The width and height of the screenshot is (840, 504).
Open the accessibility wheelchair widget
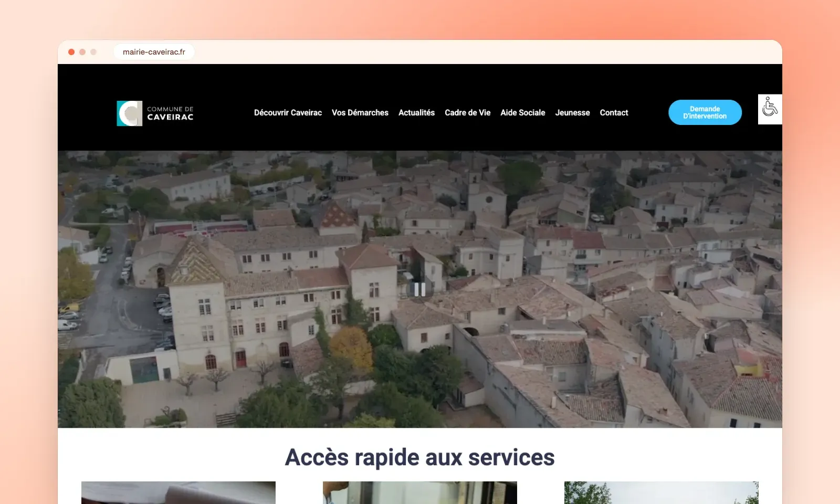coord(770,109)
